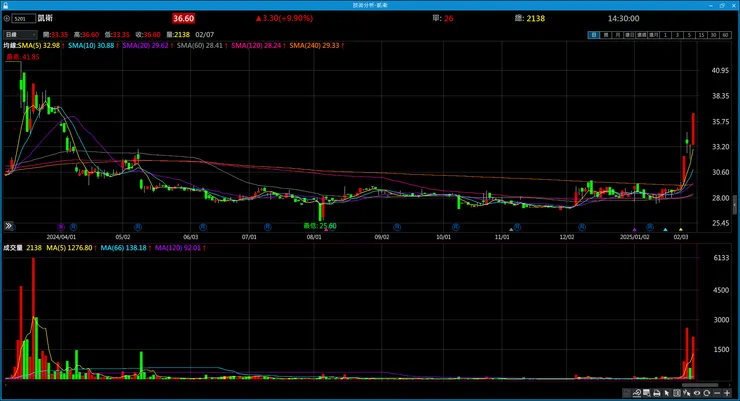Switch to the 3-minute chart button
The height and width of the screenshot is (401, 740).
click(678, 35)
